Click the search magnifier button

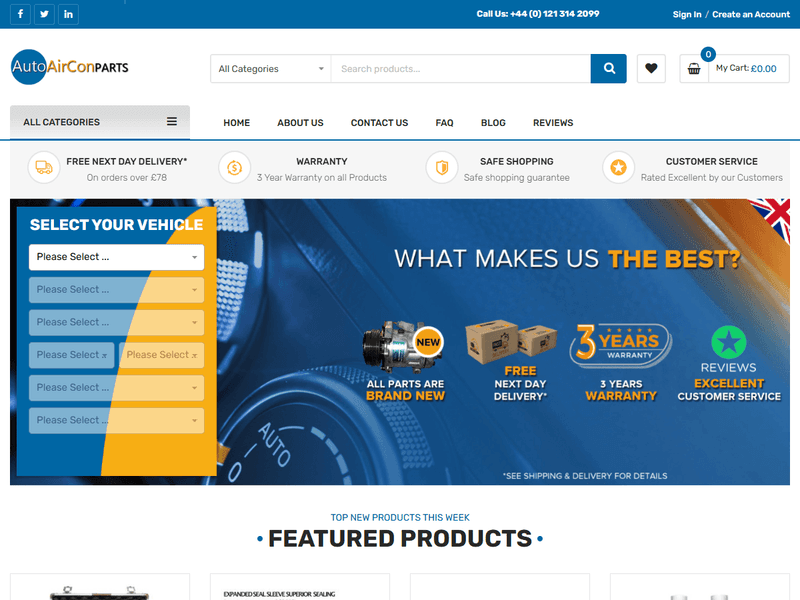tap(609, 68)
